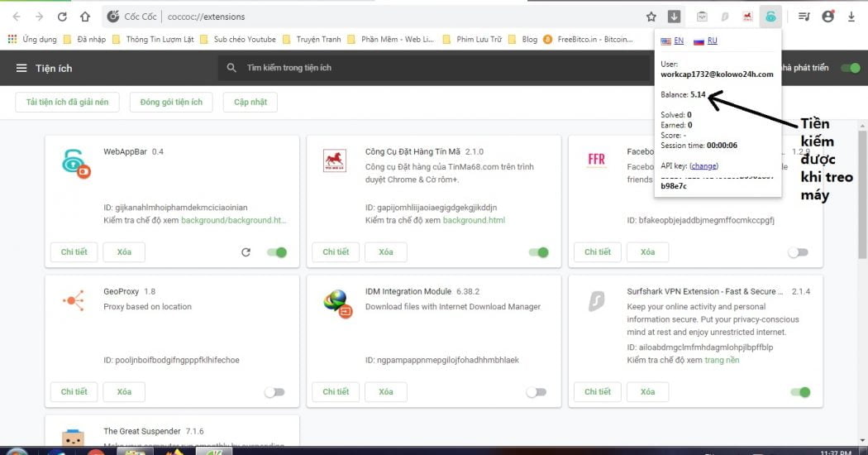Open the Thông Tin Lượm Lặt bookmark folder
Image resolution: width=868 pixels, height=455 pixels.
153,39
